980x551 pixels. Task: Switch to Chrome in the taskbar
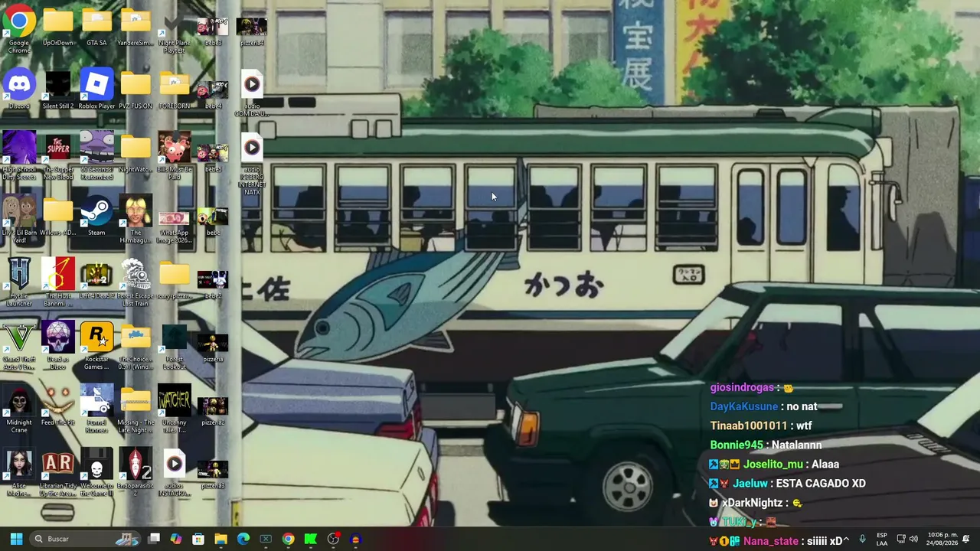click(x=288, y=539)
